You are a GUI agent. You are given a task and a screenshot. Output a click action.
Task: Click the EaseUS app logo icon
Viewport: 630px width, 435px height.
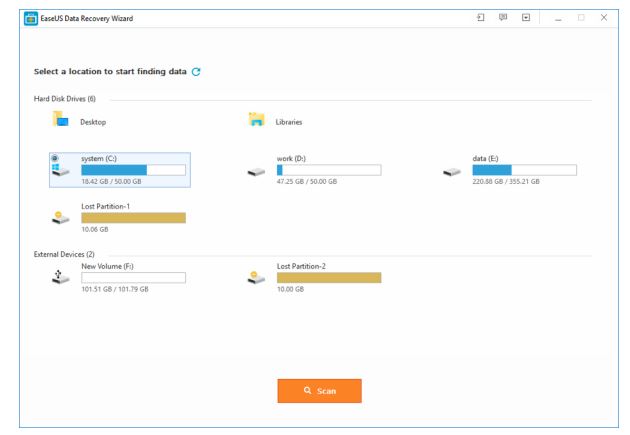point(31,18)
